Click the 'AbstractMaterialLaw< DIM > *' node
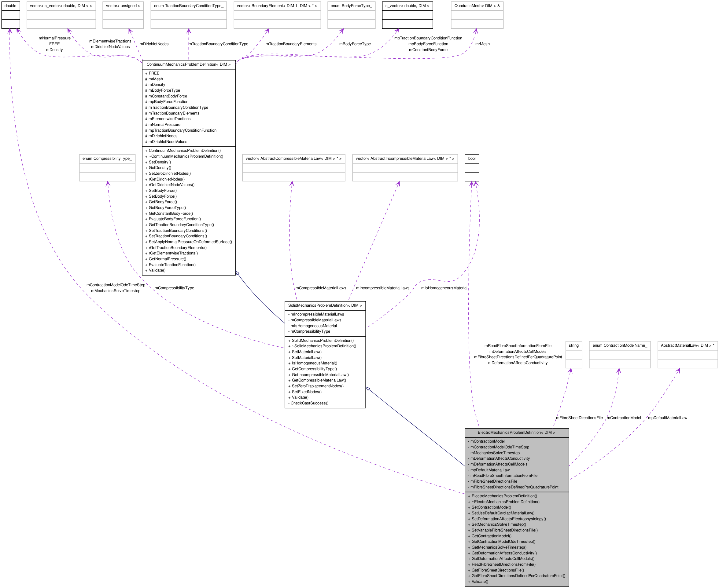719x588 pixels. pos(688,355)
